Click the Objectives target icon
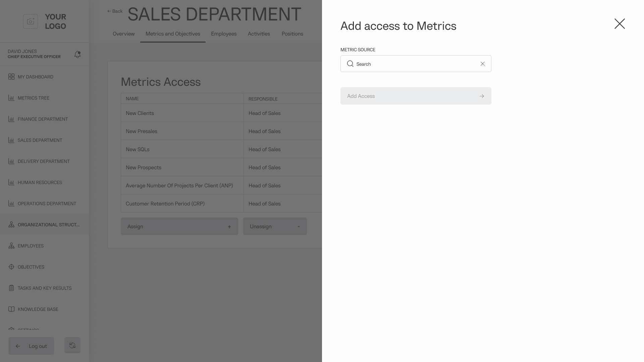Image resolution: width=644 pixels, height=362 pixels. [11, 267]
